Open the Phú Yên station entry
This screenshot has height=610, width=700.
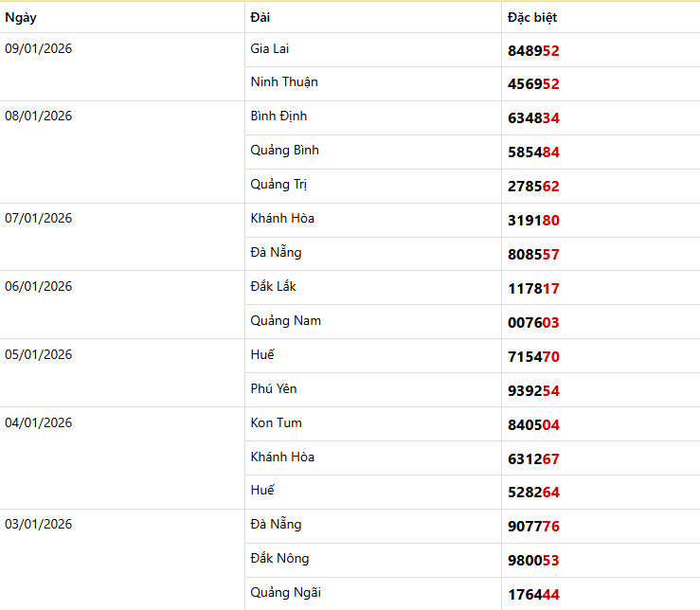(x=274, y=388)
